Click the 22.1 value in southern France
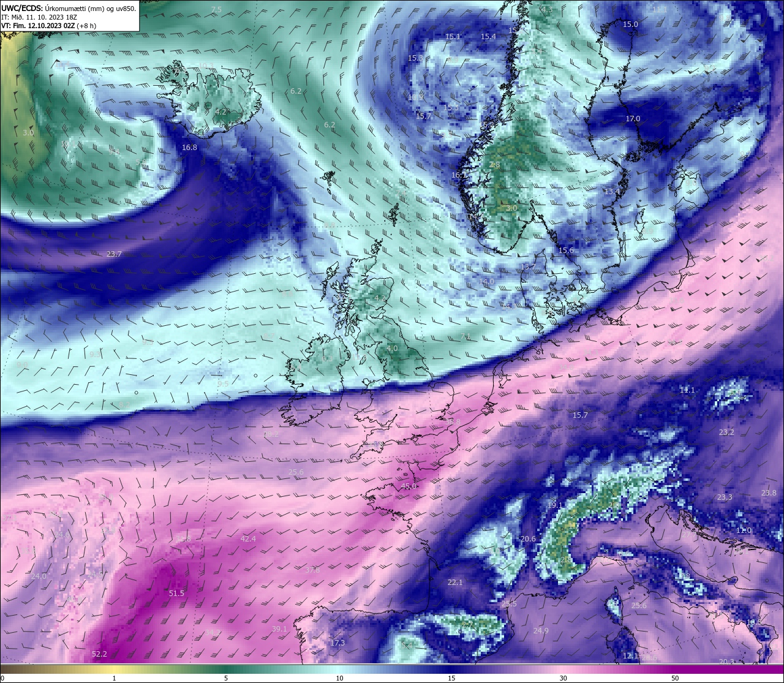 click(x=455, y=583)
